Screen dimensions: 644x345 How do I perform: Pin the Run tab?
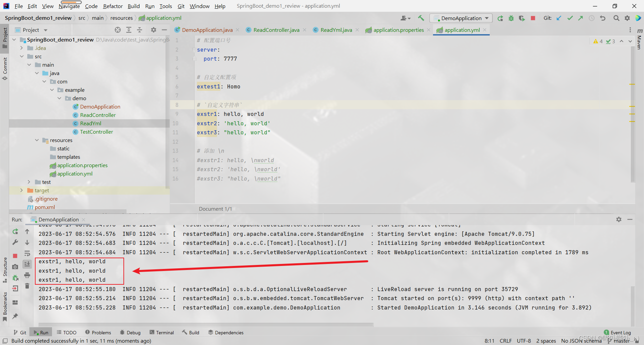(15, 316)
